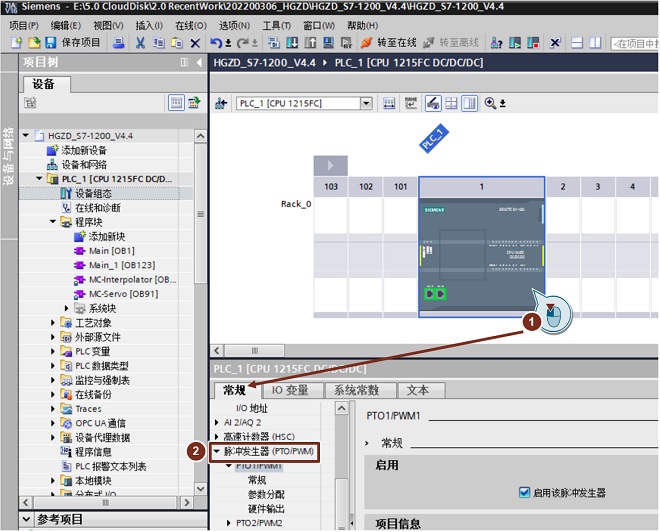Select Main [OB1] block
Image resolution: width=660 pixels, height=532 pixels.
pyautogui.click(x=112, y=251)
